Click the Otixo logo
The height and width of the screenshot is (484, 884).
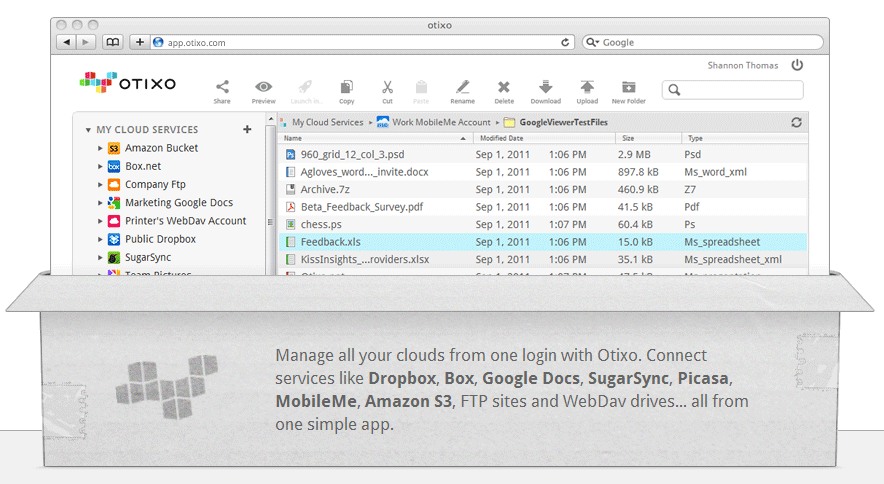[128, 82]
